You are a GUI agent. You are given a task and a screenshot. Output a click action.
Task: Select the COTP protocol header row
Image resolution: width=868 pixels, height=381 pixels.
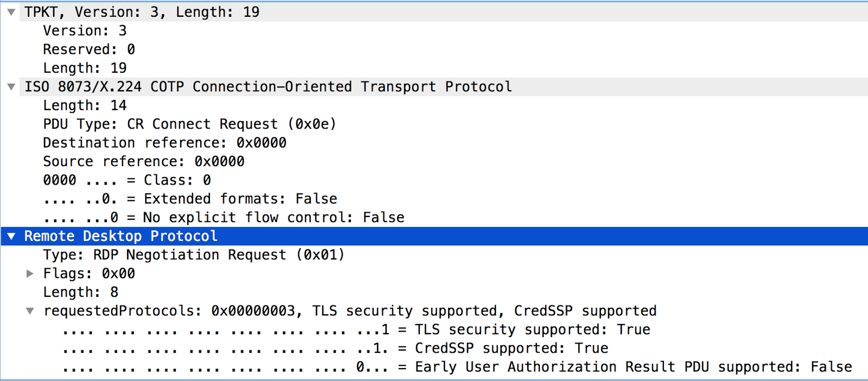(x=268, y=87)
